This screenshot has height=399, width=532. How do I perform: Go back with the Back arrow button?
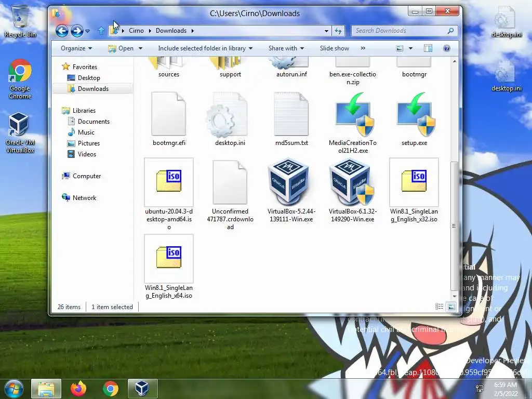coord(62,31)
